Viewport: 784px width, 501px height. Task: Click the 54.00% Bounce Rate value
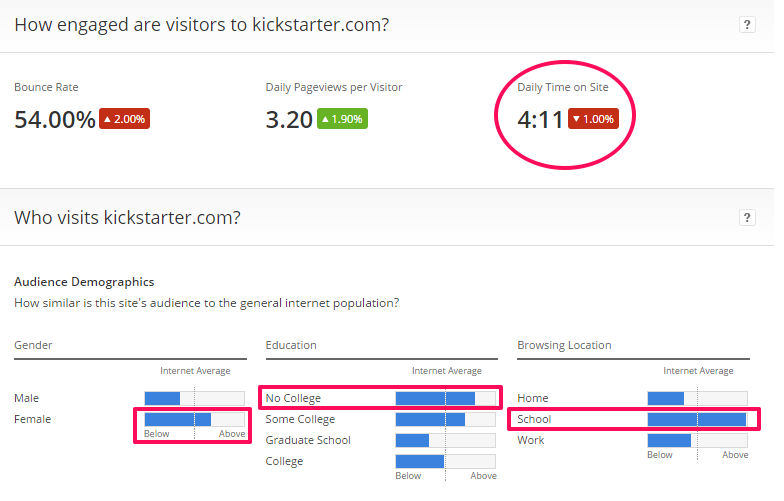pyautogui.click(x=55, y=120)
